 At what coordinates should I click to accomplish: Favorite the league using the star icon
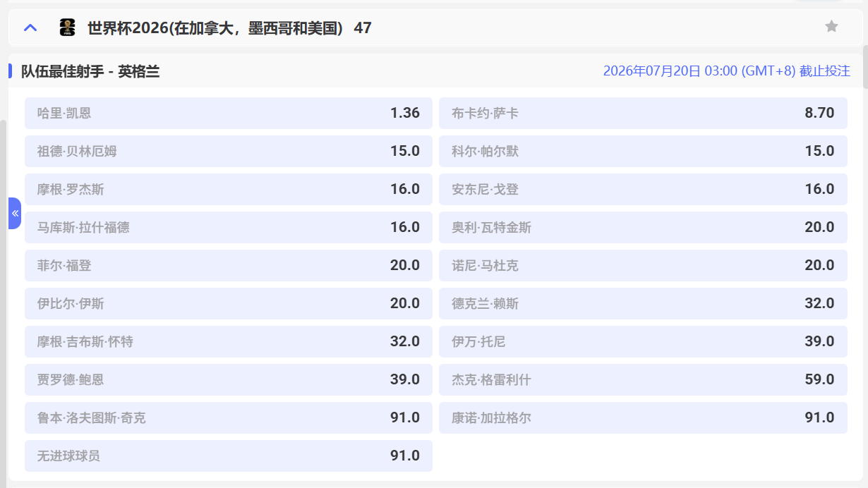tap(831, 28)
